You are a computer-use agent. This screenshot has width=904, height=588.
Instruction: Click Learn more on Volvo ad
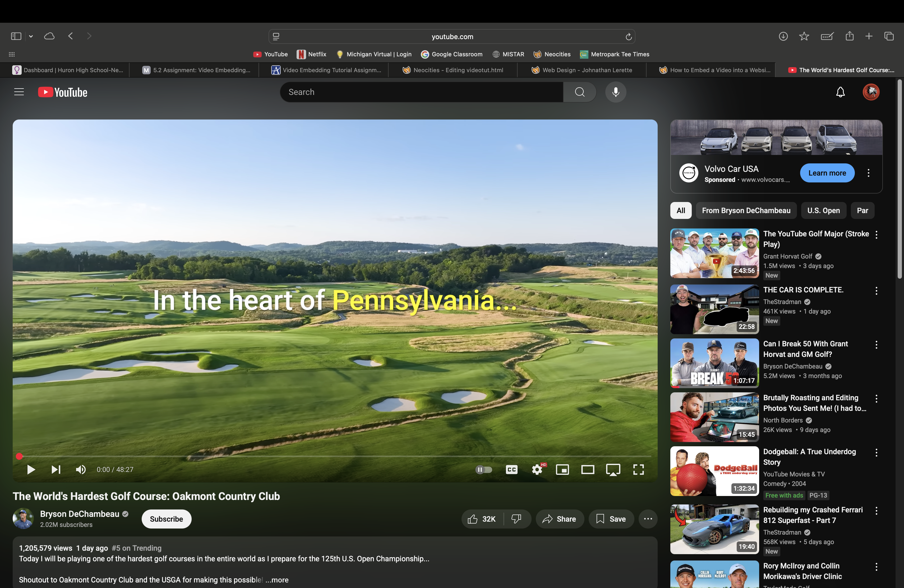pos(827,173)
